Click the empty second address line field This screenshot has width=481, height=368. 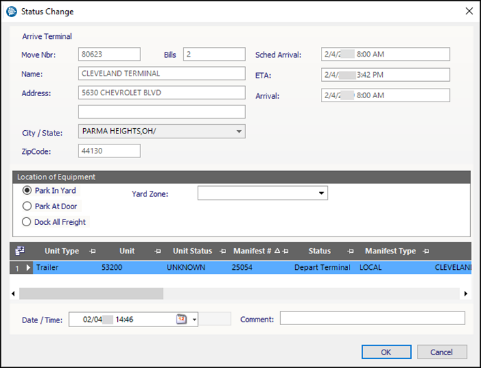pos(162,112)
